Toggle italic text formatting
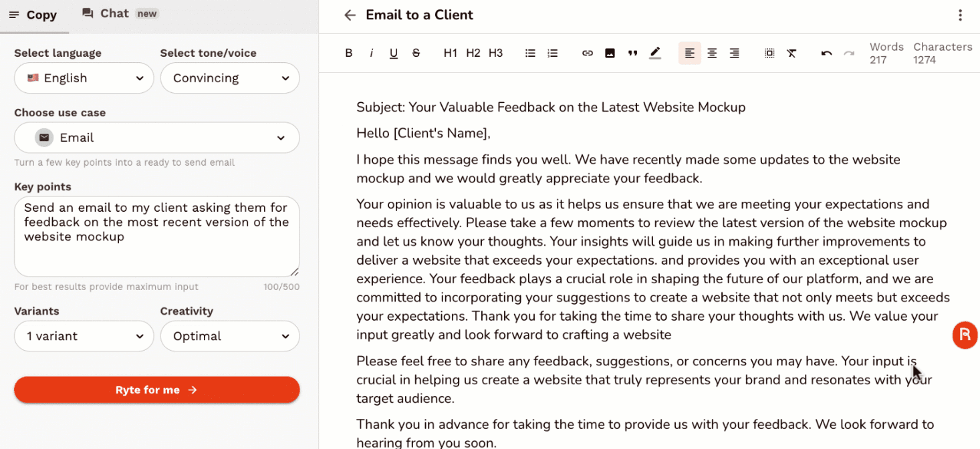Viewport: 980px width, 449px height. pos(371,53)
